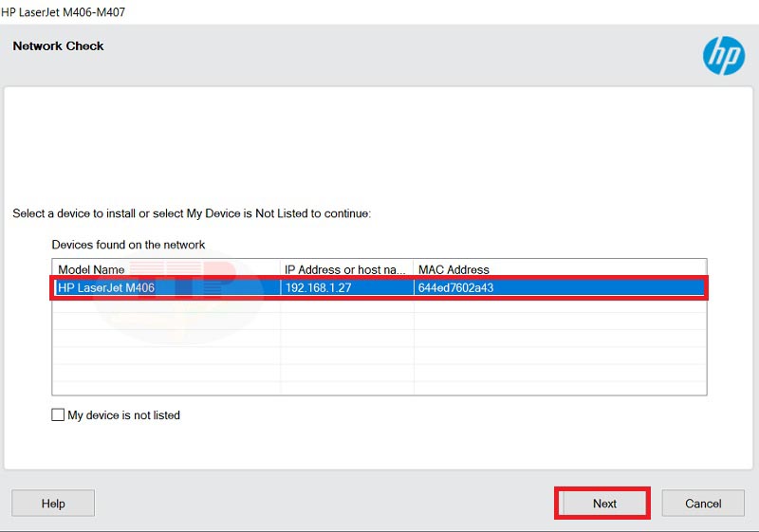The height and width of the screenshot is (532, 759).
Task: Click the "Select a device to install" instruction text
Action: pyautogui.click(x=191, y=213)
